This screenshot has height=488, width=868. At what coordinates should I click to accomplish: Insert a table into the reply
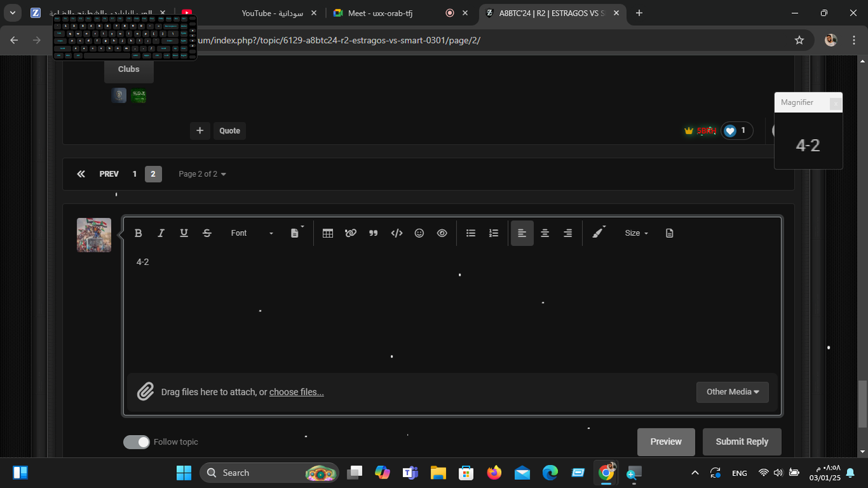[328, 233]
